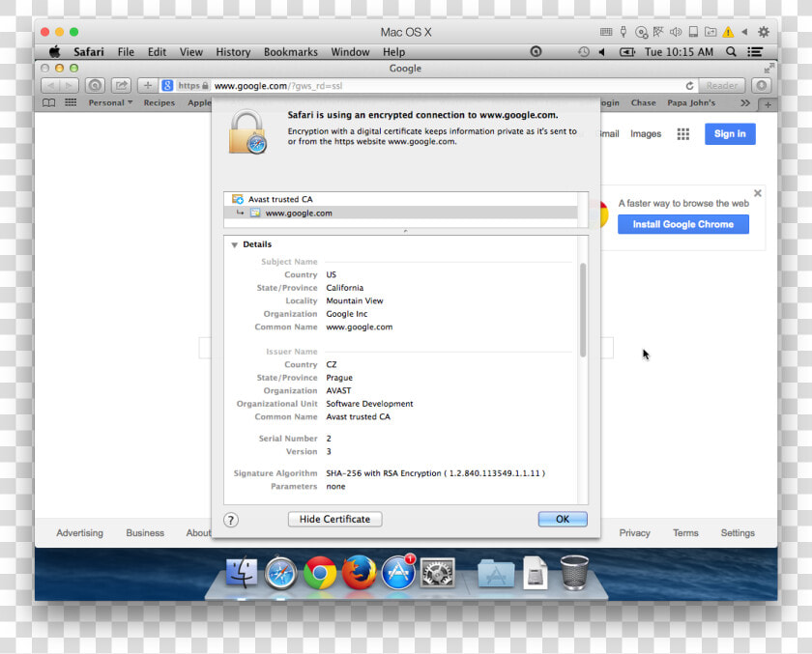This screenshot has width=812, height=654.
Task: Open the Recipes bookmark
Action: pyautogui.click(x=159, y=102)
